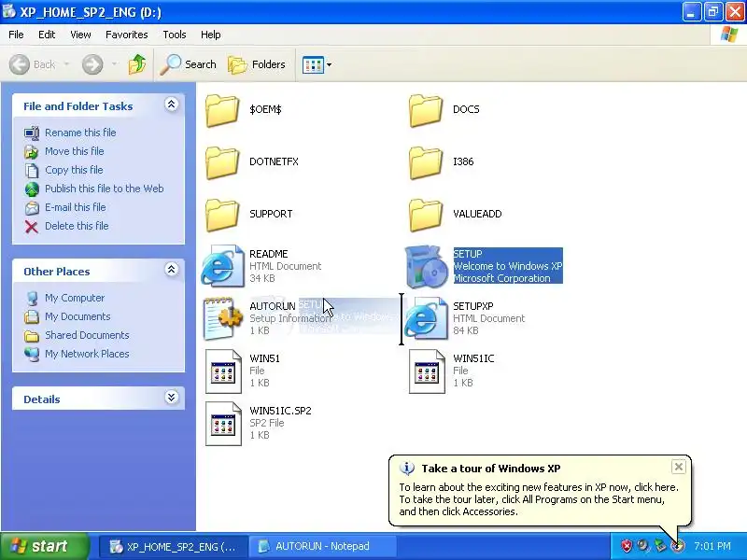Open My Computer from Other Places
747x560 pixels.
pyautogui.click(x=75, y=298)
